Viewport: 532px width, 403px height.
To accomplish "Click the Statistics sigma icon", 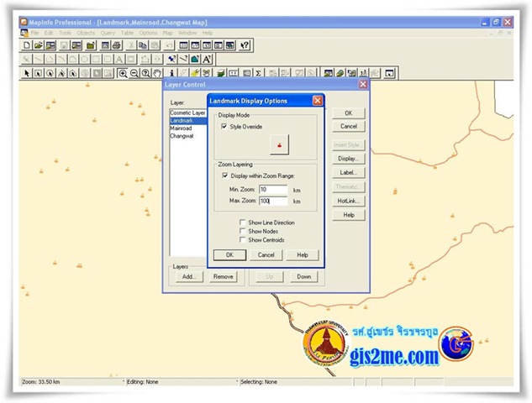I will (x=259, y=73).
